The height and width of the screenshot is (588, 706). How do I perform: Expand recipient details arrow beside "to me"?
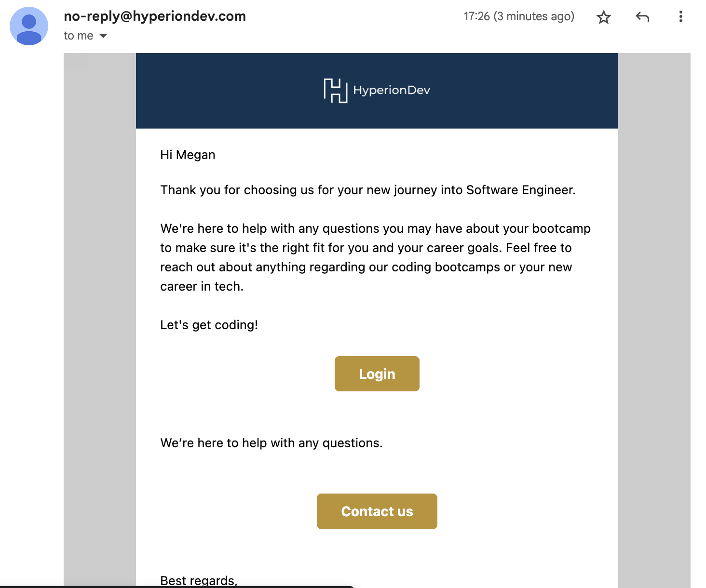(x=103, y=36)
